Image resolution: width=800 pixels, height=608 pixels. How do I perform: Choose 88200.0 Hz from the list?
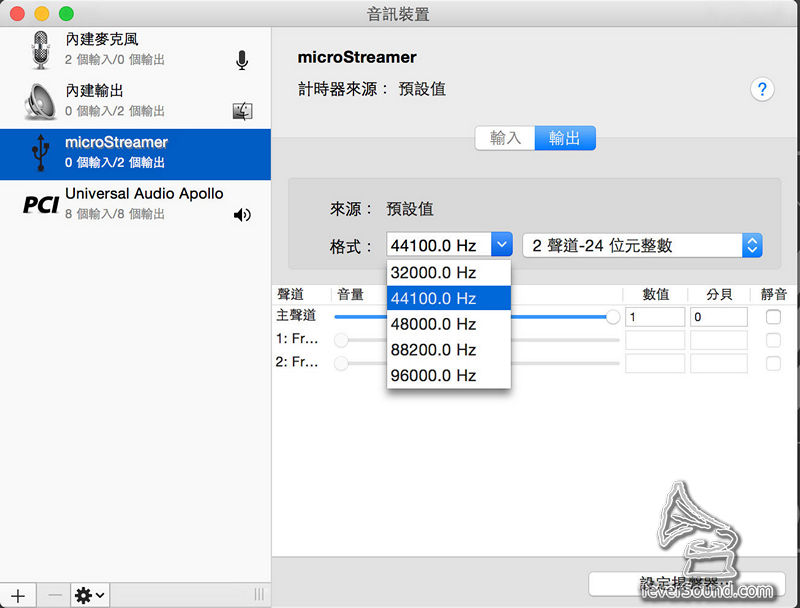[449, 349]
